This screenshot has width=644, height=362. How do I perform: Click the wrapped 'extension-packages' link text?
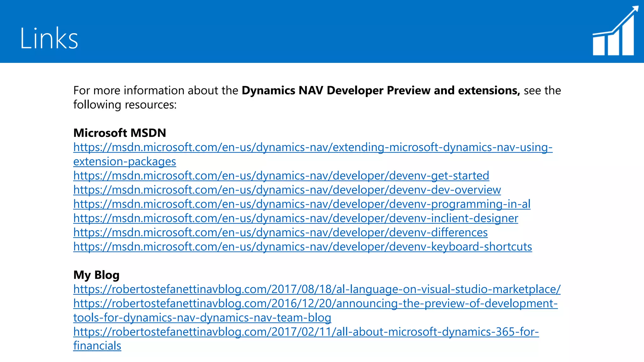[x=125, y=161]
